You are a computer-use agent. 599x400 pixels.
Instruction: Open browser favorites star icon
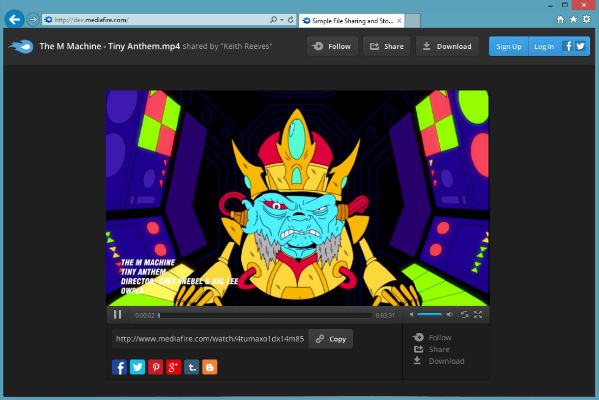click(x=573, y=19)
